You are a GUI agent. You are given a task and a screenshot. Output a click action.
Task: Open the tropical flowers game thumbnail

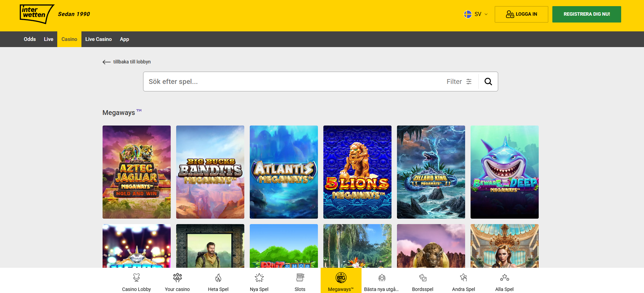coord(357,246)
